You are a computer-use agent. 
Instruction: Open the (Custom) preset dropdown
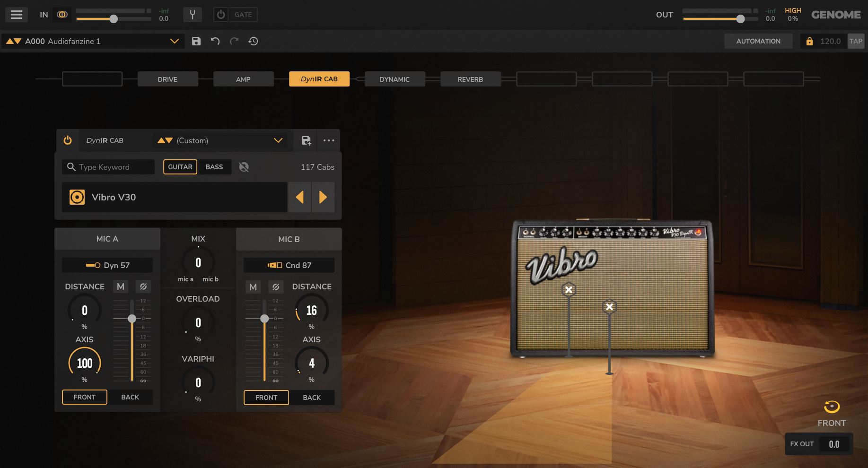tap(278, 140)
